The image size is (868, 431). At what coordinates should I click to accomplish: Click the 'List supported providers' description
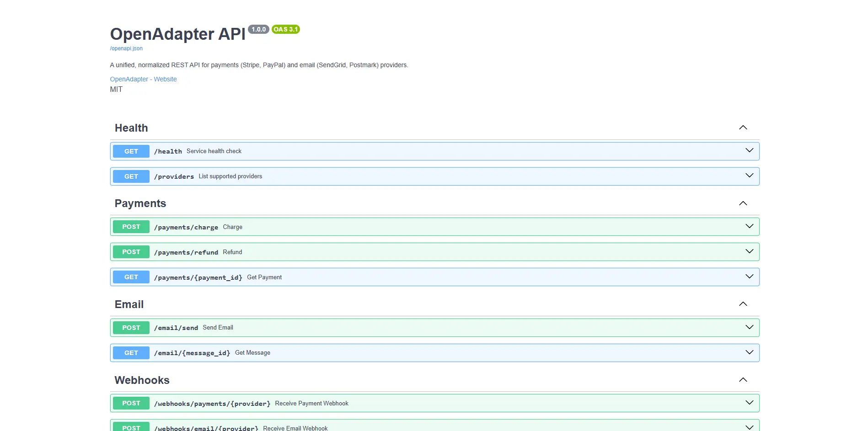[x=230, y=176]
